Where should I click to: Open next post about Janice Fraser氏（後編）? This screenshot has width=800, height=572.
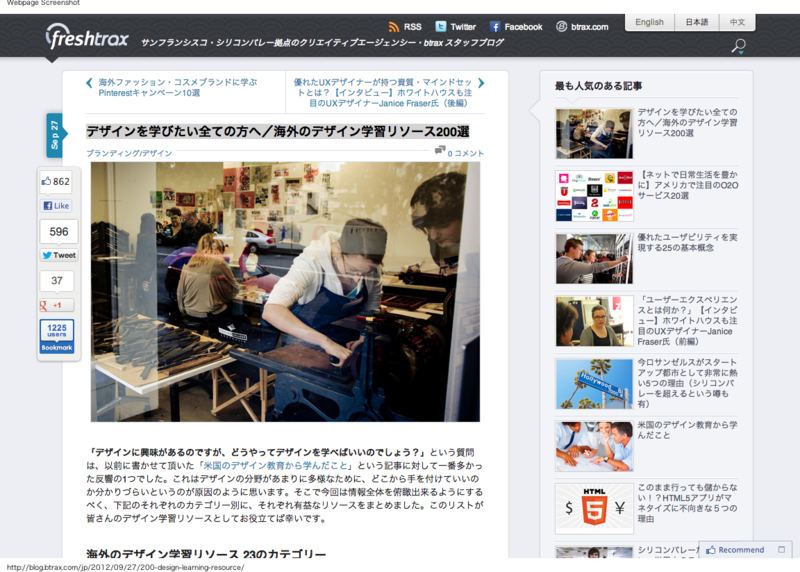coord(383,92)
